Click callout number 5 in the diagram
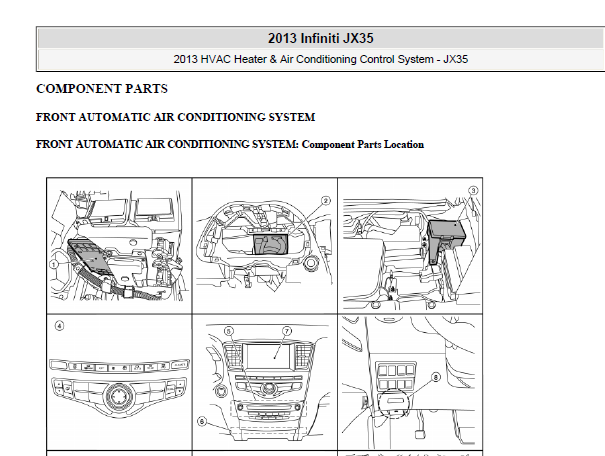The height and width of the screenshot is (456, 605). pos(228,331)
